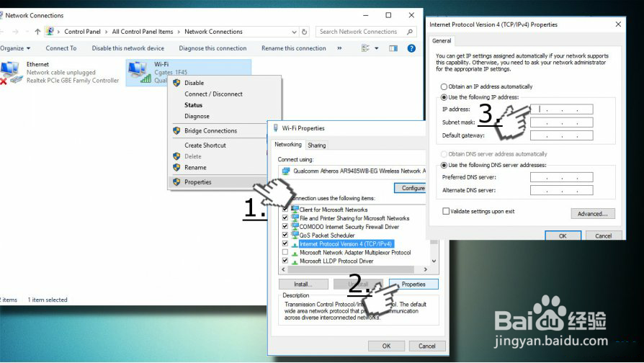Viewport: 644px width, 363px height.
Task: Click Rename this connection
Action: [x=294, y=48]
